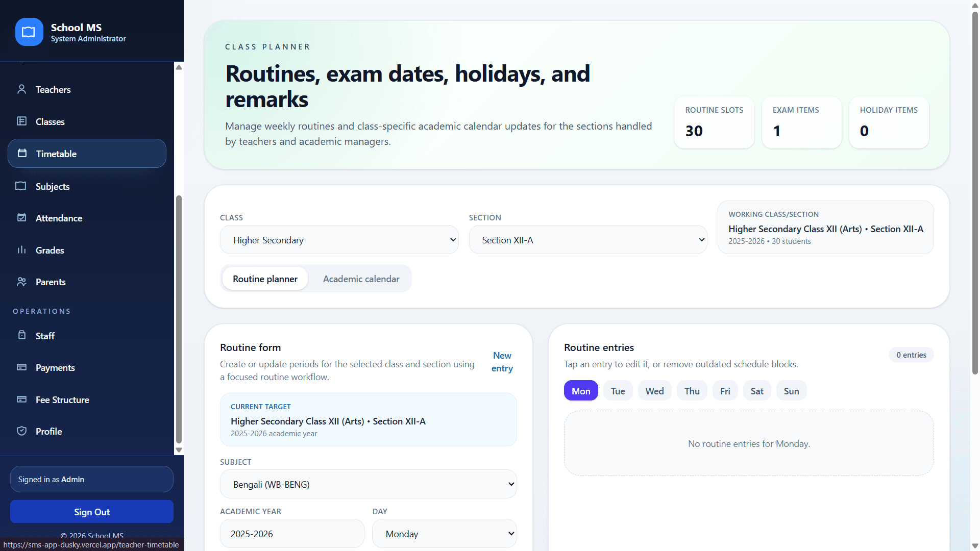Open the Teachers menu item

point(87,90)
